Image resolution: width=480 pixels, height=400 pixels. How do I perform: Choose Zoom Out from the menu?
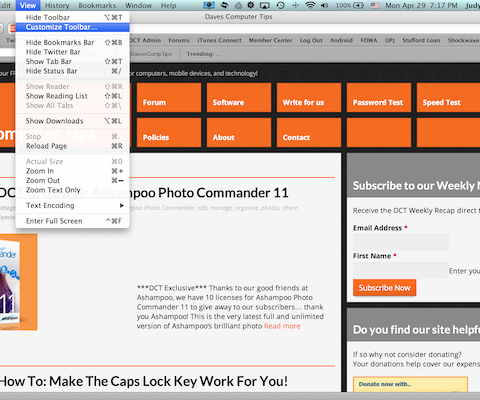click(72, 180)
